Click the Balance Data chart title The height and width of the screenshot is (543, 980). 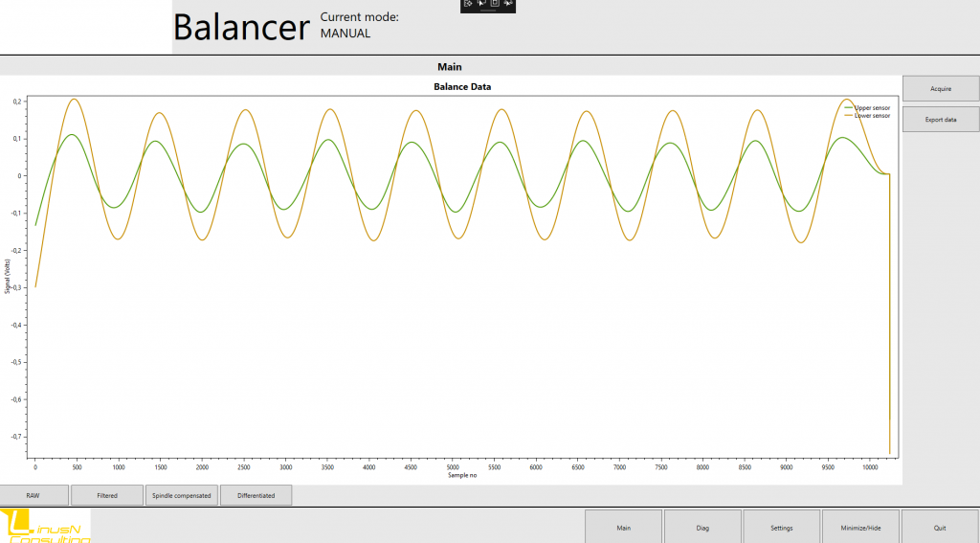click(x=463, y=87)
